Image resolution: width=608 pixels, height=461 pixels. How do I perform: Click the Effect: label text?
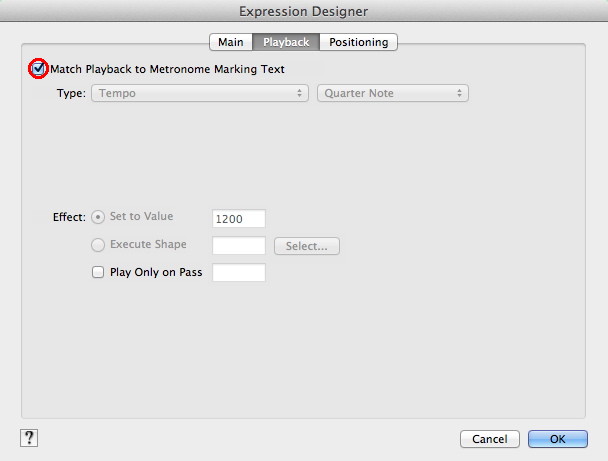point(69,217)
